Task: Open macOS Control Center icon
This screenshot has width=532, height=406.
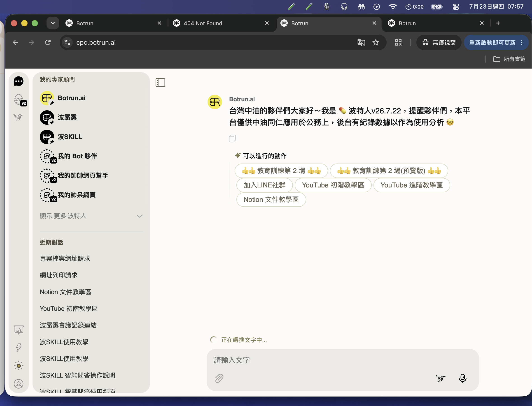Action: click(456, 7)
